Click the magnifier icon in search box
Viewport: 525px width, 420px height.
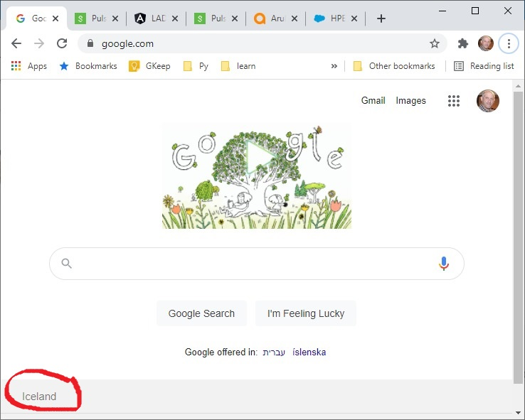click(x=67, y=264)
